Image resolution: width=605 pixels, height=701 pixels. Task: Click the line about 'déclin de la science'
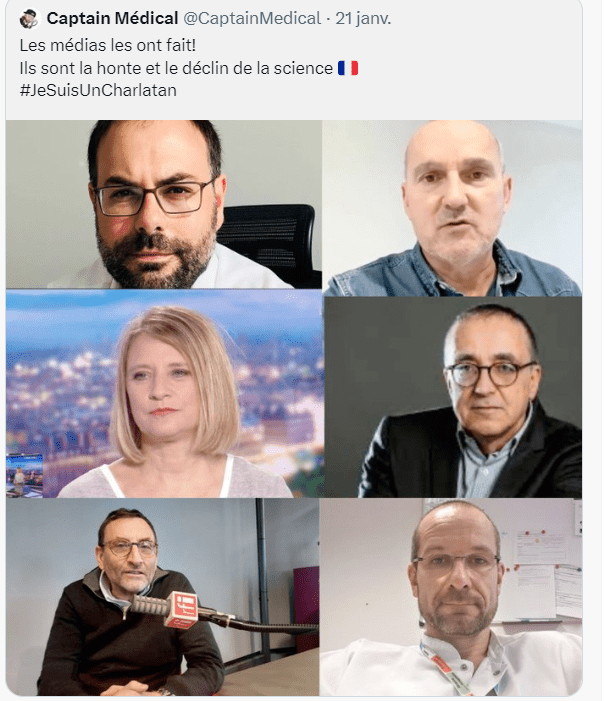(176, 68)
